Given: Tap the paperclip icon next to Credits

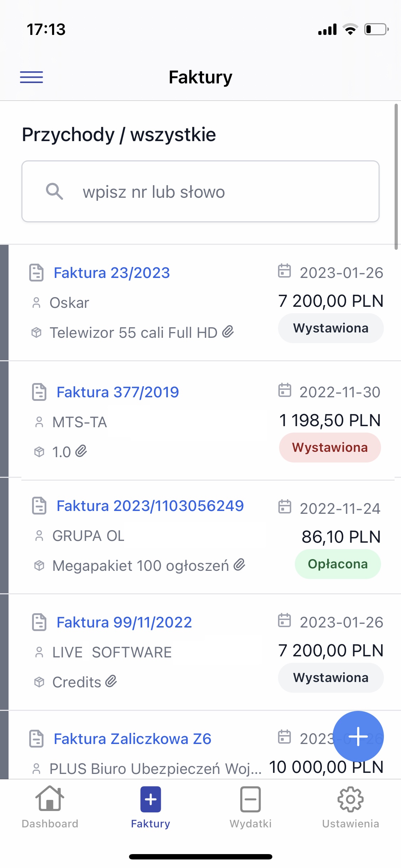Looking at the screenshot, I should (x=111, y=681).
